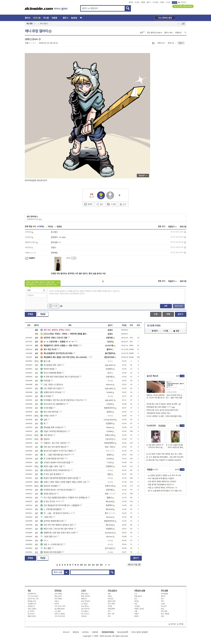
Task: Open the 최근 방문 dropdown arrow
Action: pyautogui.click(x=35, y=24)
